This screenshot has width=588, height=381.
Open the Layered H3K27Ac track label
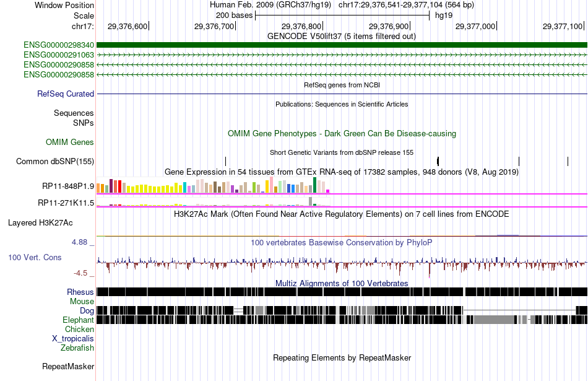coord(40,223)
